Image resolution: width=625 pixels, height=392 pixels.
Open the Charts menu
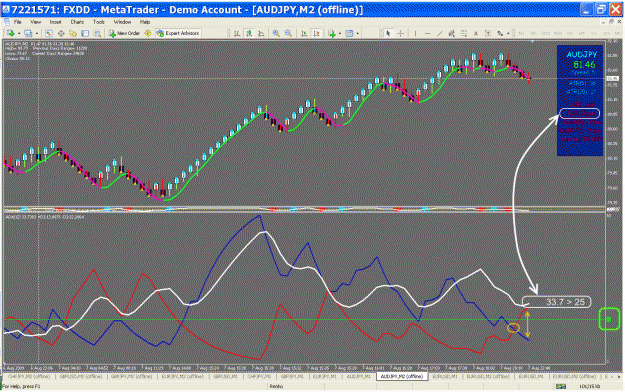tap(77, 22)
